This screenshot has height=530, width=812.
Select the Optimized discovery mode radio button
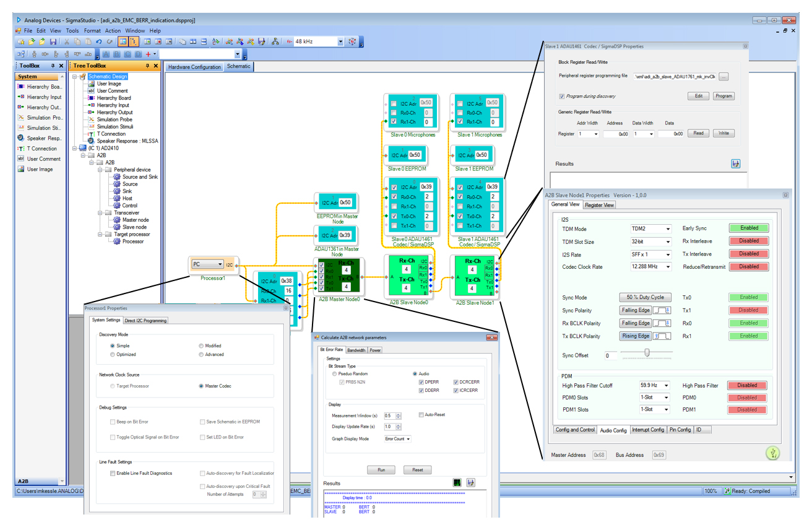click(x=112, y=355)
